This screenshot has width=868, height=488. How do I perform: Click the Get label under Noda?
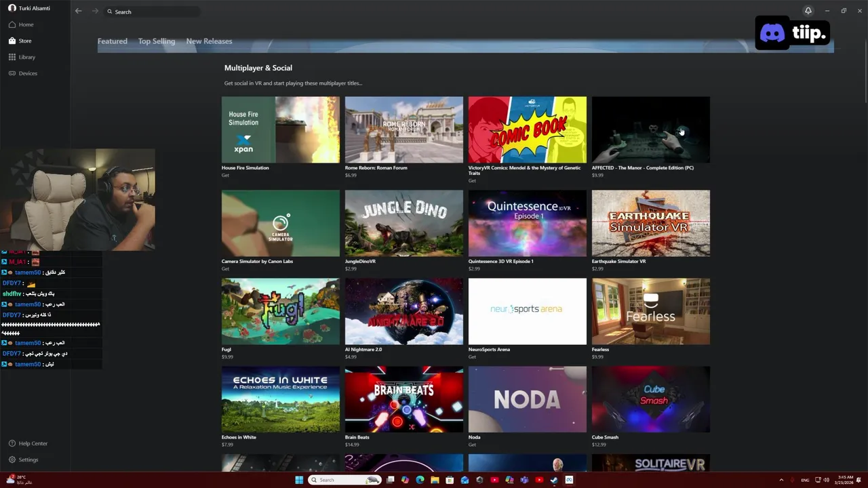point(472,445)
